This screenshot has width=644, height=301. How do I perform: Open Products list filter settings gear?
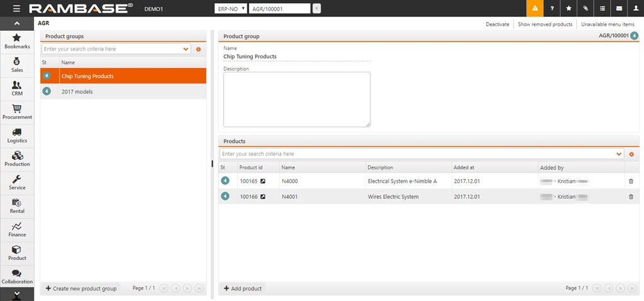(x=631, y=154)
